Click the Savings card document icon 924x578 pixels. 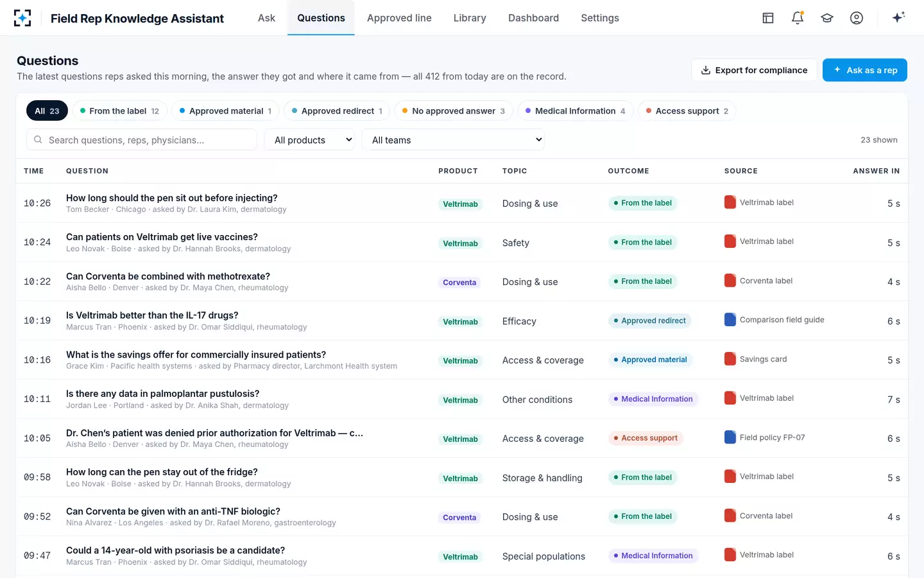click(730, 359)
